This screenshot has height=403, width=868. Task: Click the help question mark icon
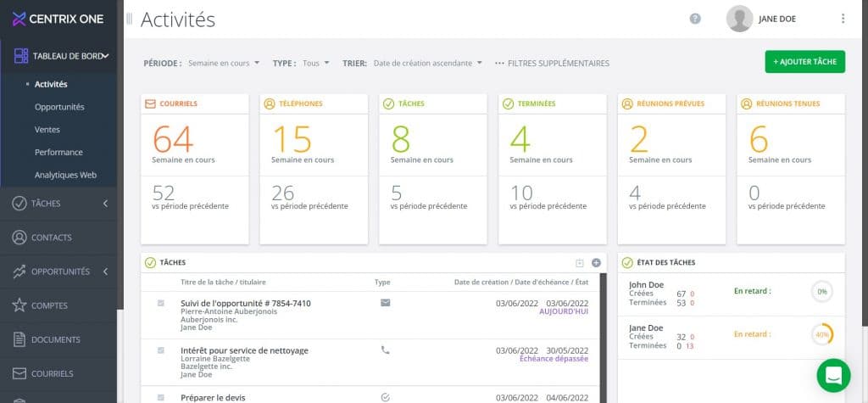tap(695, 19)
